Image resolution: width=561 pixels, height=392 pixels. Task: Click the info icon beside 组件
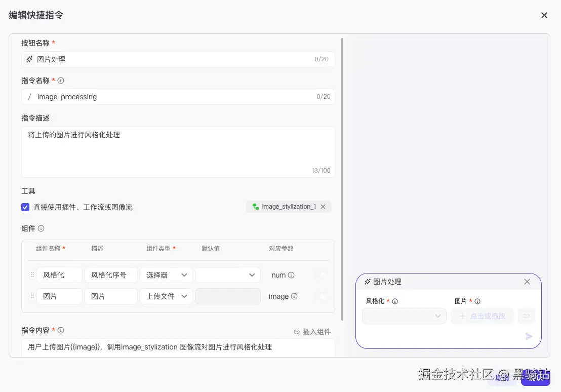(41, 228)
